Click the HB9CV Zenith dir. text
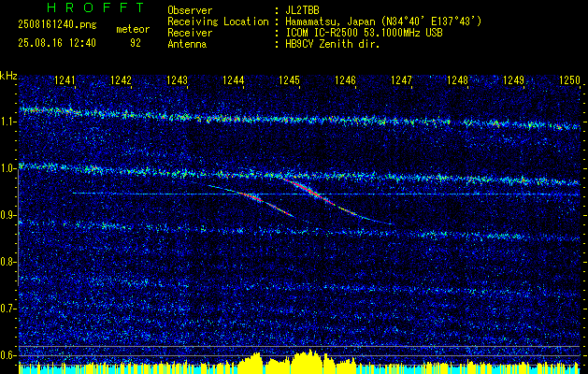Image resolution: width=588 pixels, height=374 pixels. click(333, 44)
